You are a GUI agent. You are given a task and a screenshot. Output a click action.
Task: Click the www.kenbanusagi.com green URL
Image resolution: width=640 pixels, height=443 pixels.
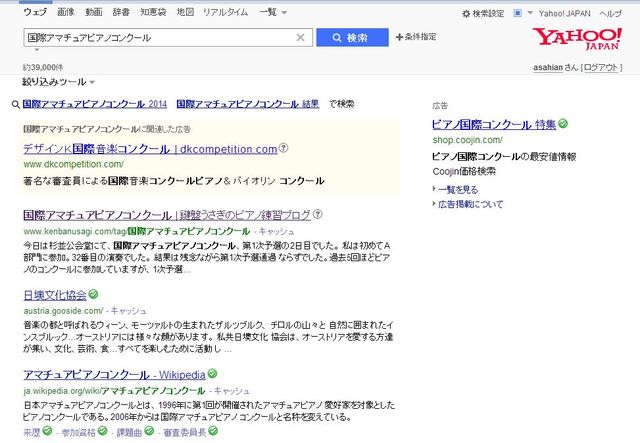[137, 232]
